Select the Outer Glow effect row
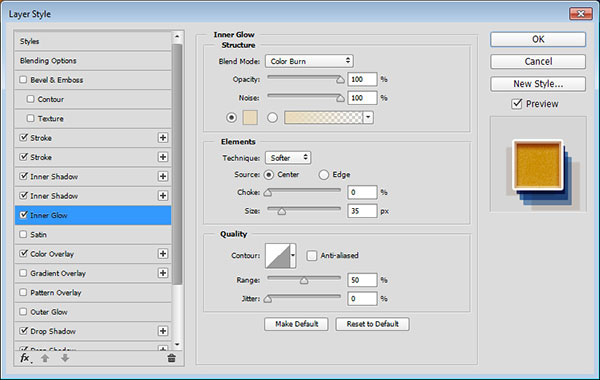600x380 pixels. tap(93, 312)
